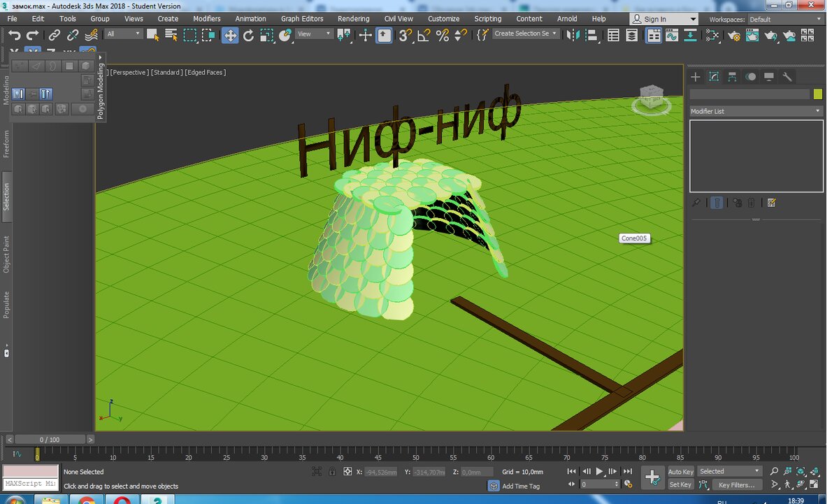
Task: Activate Select and Move tool
Action: point(230,35)
